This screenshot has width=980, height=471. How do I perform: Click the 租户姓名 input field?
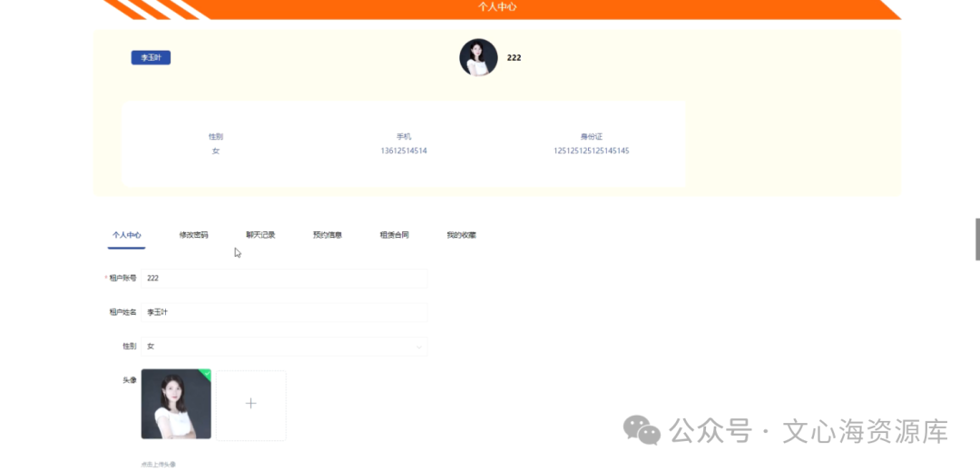click(x=284, y=312)
